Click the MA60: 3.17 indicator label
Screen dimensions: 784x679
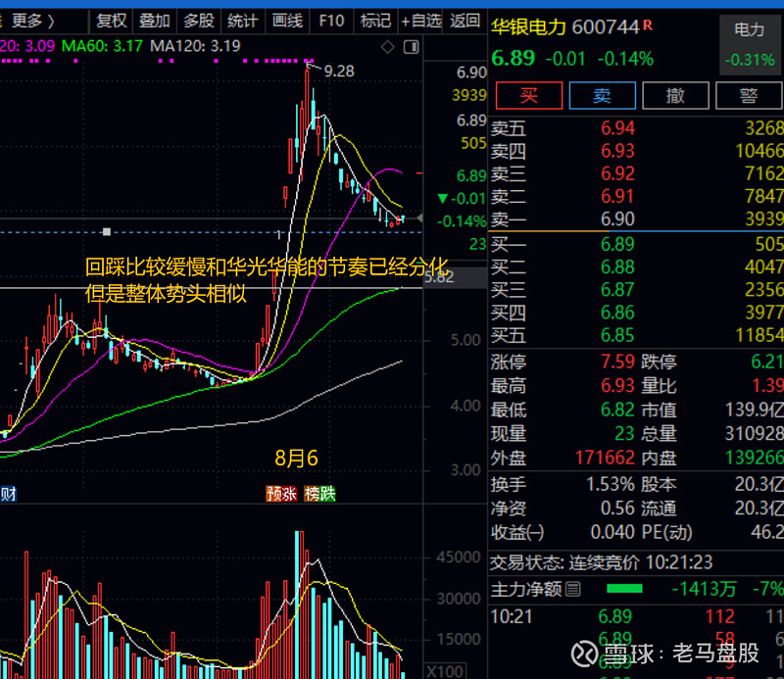tap(103, 46)
